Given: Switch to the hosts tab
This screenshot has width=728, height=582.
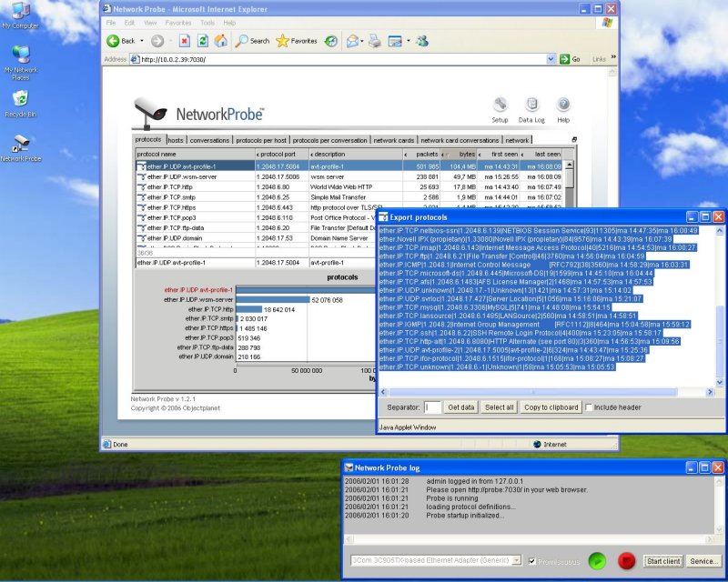Looking at the screenshot, I should click(x=176, y=140).
